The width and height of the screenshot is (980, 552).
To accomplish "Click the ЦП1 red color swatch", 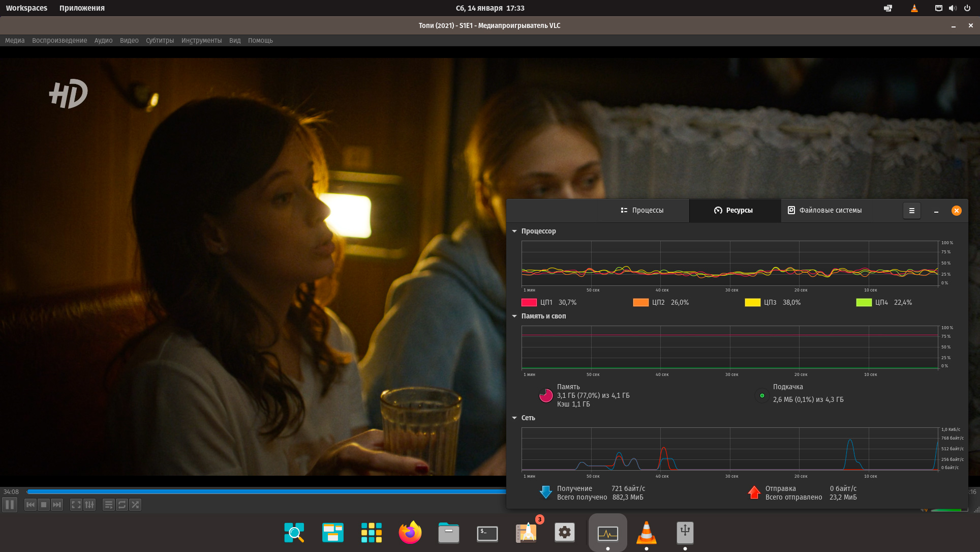I will point(529,302).
